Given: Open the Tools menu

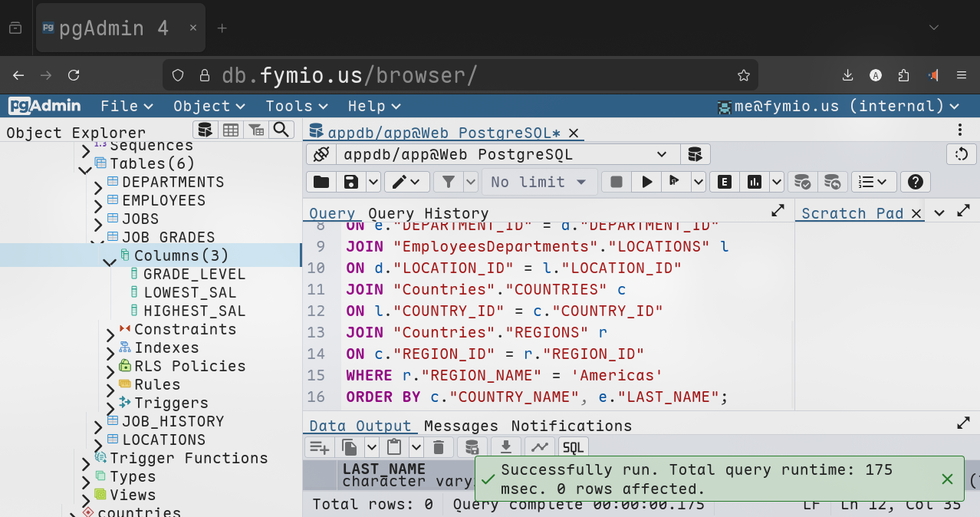Looking at the screenshot, I should (296, 106).
